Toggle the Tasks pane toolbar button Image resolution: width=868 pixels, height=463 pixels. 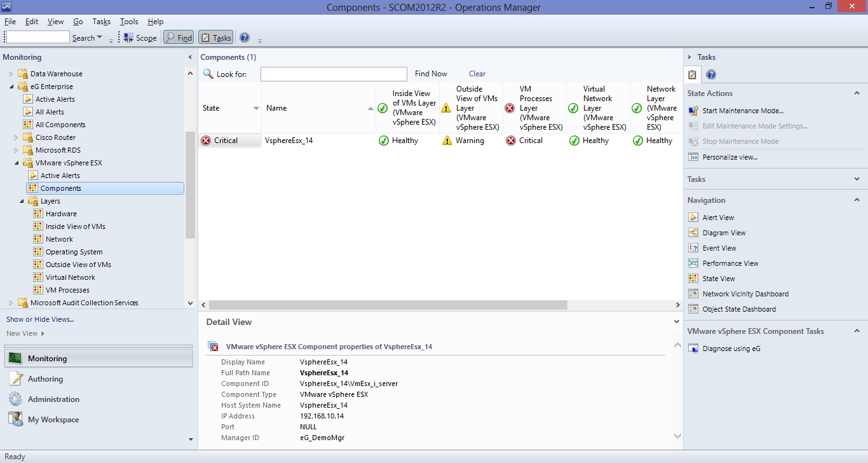(215, 38)
